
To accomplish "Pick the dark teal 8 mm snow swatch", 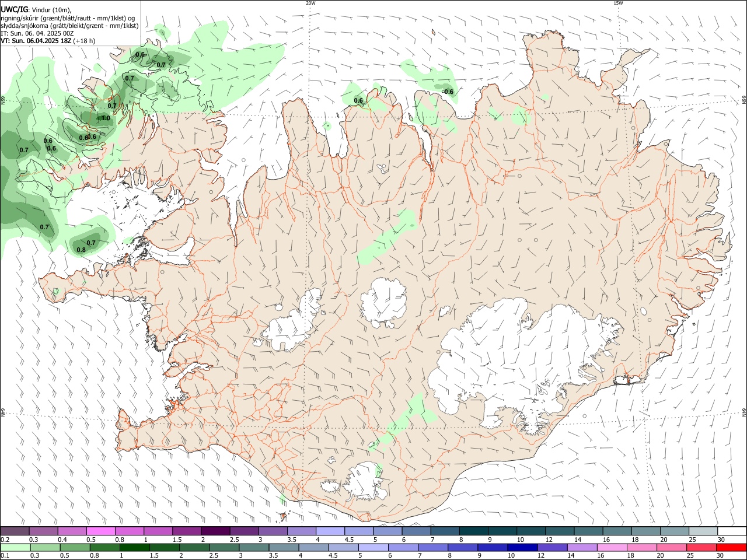I will (473, 531).
